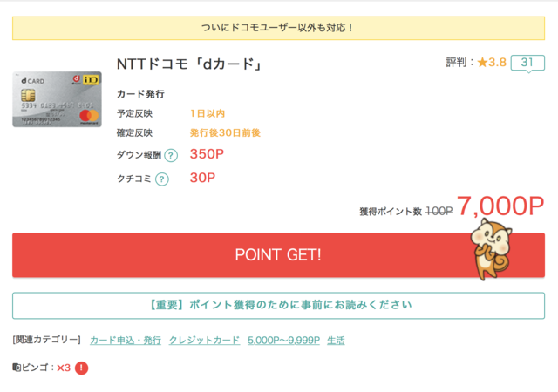Open the 生活 category link
The height and width of the screenshot is (392, 558).
[336, 341]
